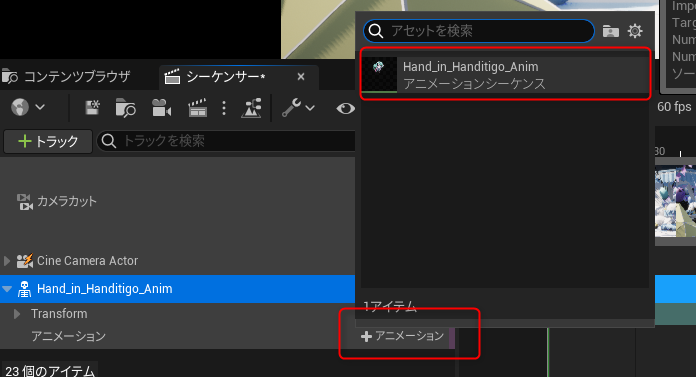Viewport: 696px width, 377px height.
Task: Click the camera icon in Sequencer toolbar
Action: point(161,108)
